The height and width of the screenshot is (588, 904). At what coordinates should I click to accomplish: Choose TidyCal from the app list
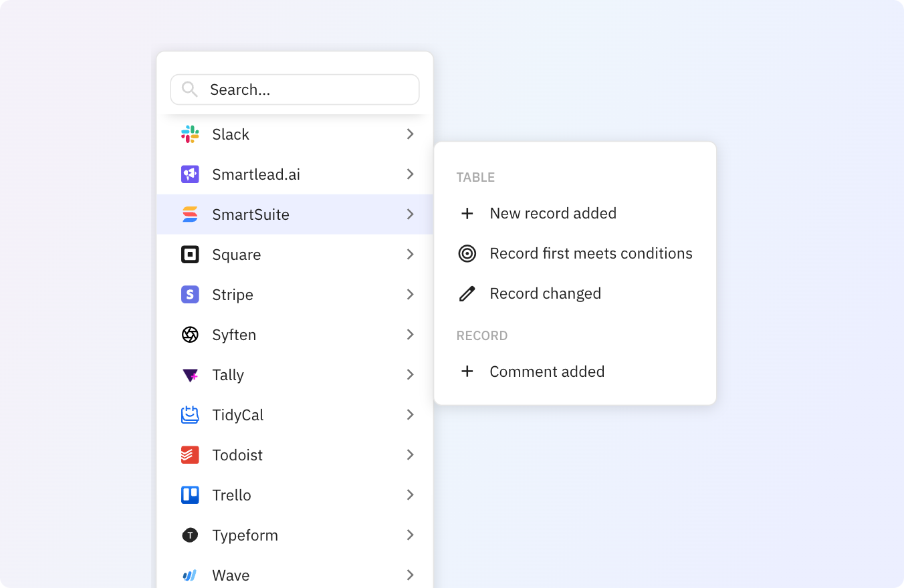(295, 415)
